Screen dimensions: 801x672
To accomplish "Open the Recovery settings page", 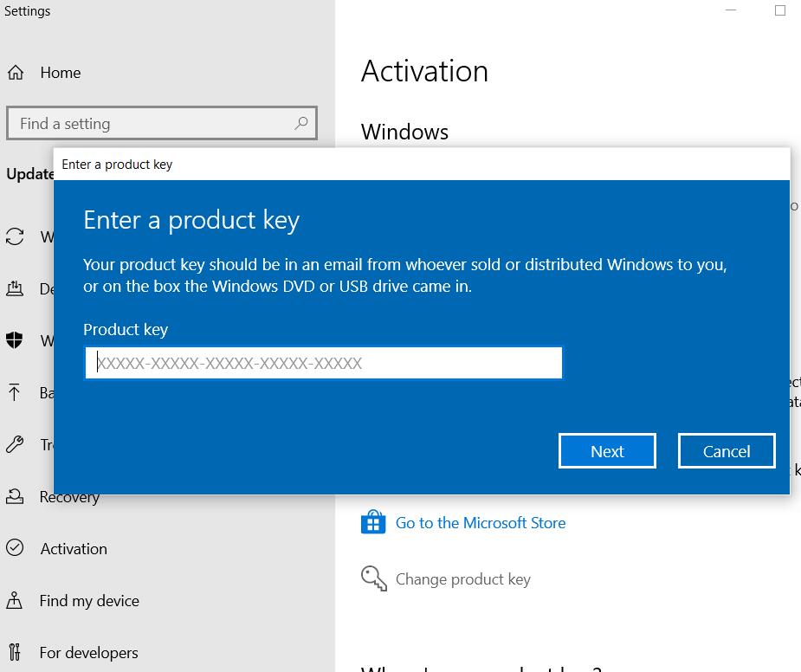I will (x=69, y=497).
